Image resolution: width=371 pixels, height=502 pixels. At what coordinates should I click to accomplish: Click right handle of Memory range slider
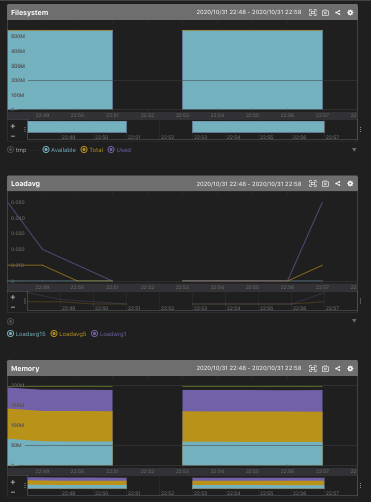point(360,486)
